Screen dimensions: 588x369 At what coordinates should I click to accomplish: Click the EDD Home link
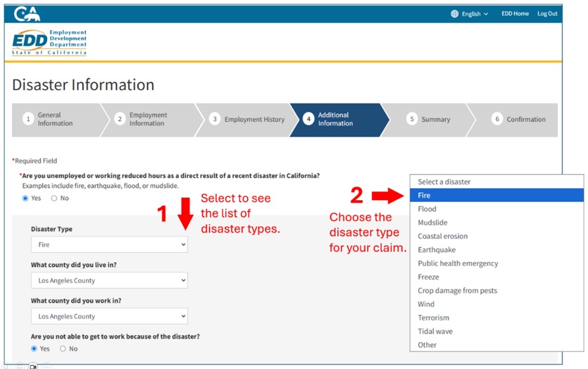coord(515,14)
